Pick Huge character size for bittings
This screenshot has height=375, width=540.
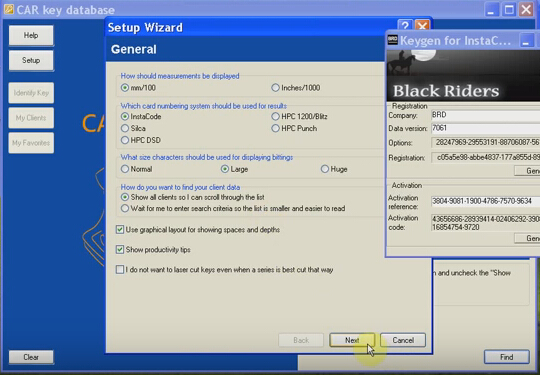coord(334,169)
